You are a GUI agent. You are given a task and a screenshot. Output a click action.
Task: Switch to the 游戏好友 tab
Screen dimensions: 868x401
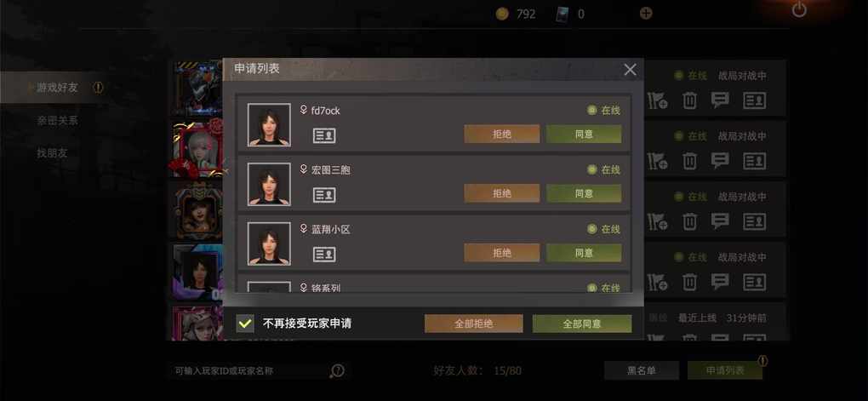click(x=57, y=88)
